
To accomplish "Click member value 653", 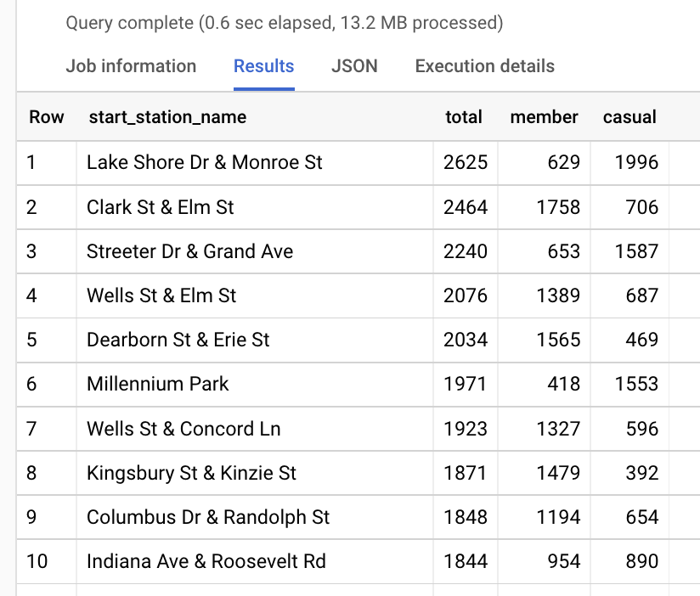I will click(564, 251).
